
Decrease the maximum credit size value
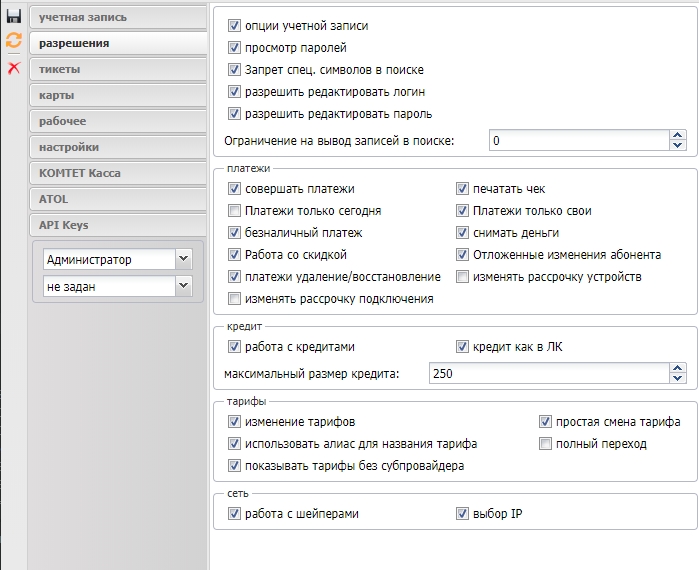point(679,379)
